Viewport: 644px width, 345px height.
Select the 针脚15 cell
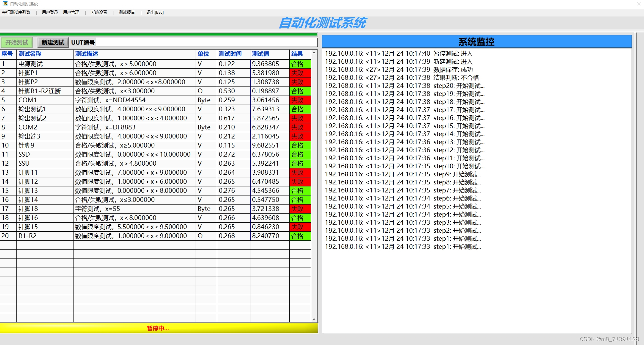click(x=45, y=227)
